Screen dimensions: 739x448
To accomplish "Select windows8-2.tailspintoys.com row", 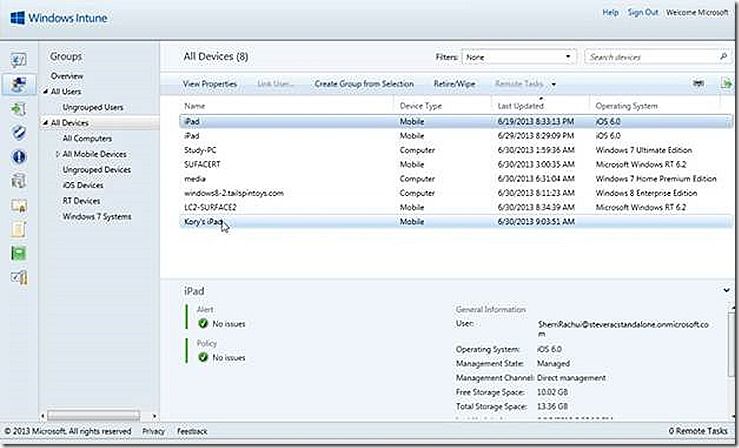I will 456,193.
